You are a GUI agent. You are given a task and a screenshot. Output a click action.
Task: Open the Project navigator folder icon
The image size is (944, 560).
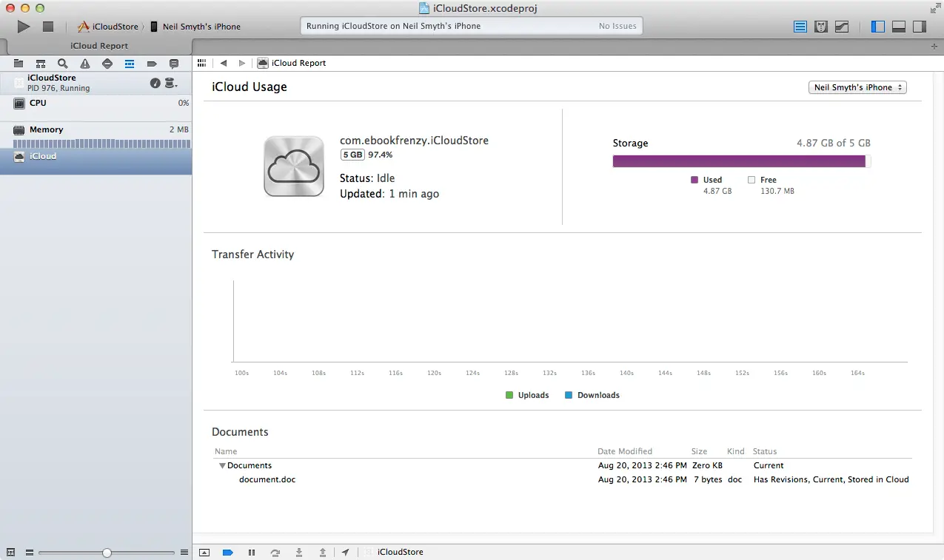[x=19, y=64]
